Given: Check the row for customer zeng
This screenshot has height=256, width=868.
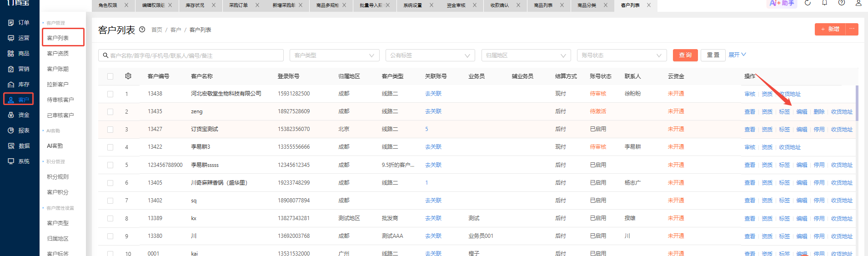Looking at the screenshot, I should 110,112.
